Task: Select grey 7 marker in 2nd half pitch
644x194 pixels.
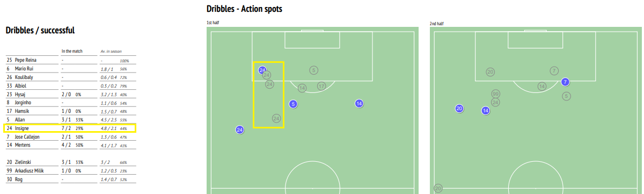Action: [x=554, y=71]
